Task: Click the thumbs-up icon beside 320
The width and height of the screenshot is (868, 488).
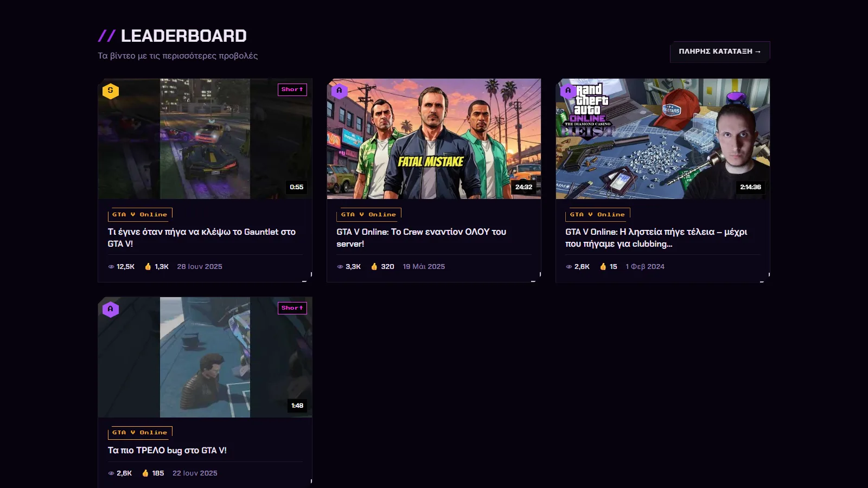Action: 374,266
